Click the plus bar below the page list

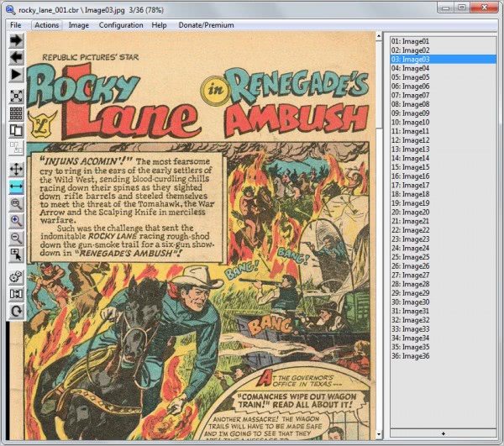[x=443, y=433]
